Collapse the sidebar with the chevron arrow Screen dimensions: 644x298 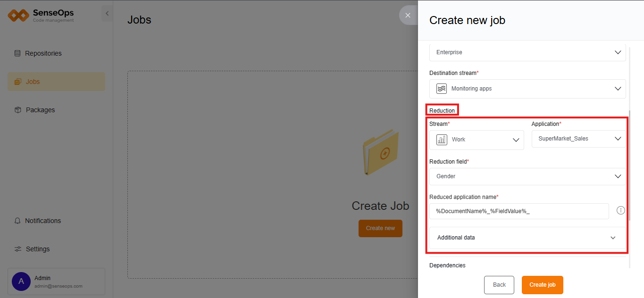point(107,14)
